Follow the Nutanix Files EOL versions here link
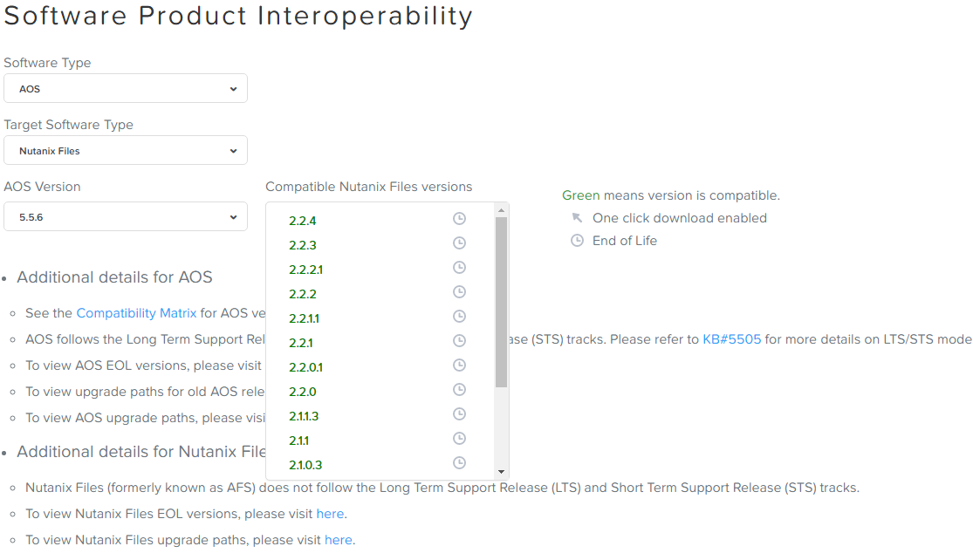 pos(330,514)
